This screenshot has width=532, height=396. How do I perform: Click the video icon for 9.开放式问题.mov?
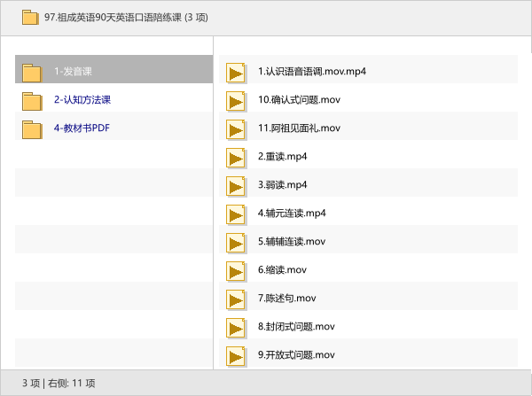(235, 356)
